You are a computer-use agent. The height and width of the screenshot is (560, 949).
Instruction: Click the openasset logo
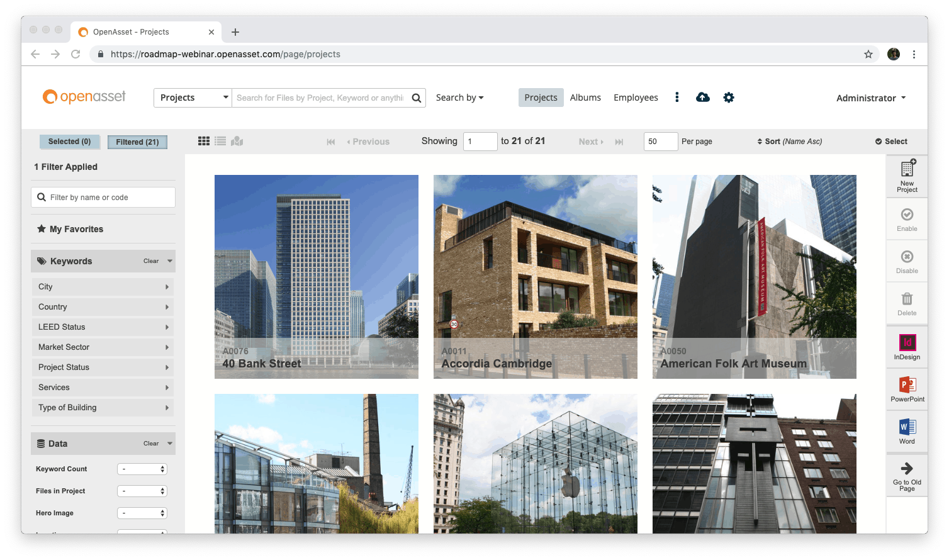84,97
